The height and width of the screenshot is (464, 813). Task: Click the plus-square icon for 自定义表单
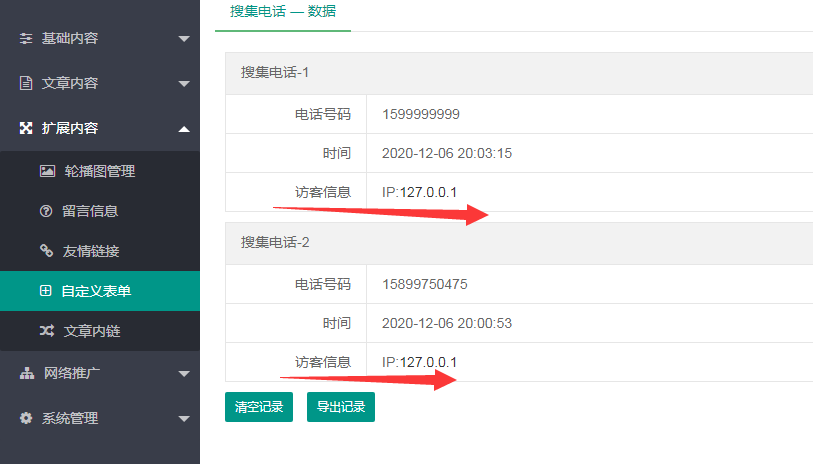click(x=46, y=291)
